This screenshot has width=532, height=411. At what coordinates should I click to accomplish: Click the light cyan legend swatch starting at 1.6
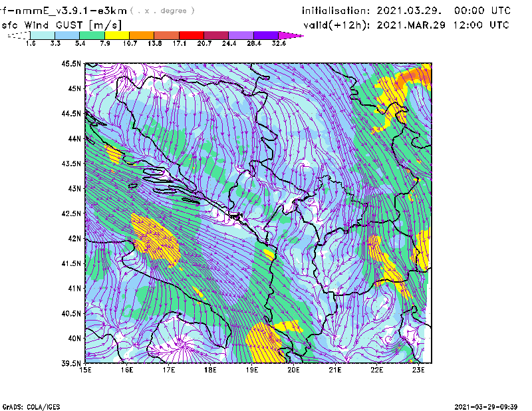[x=43, y=35]
